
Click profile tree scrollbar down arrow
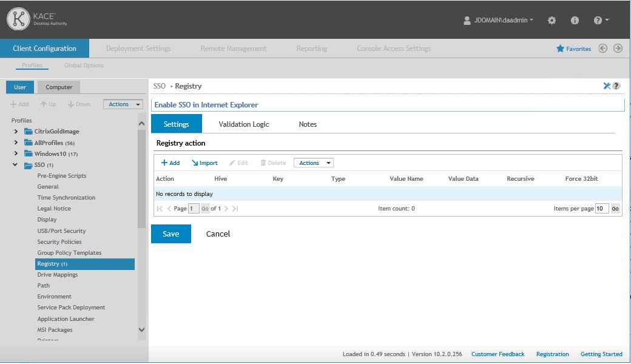point(141,330)
